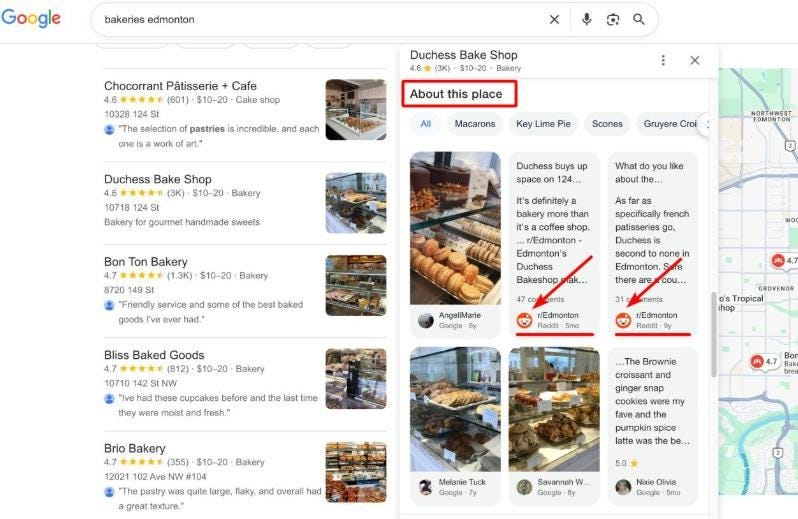Click Melanie Tuck profile avatar
The image size is (798, 519).
[x=425, y=487]
